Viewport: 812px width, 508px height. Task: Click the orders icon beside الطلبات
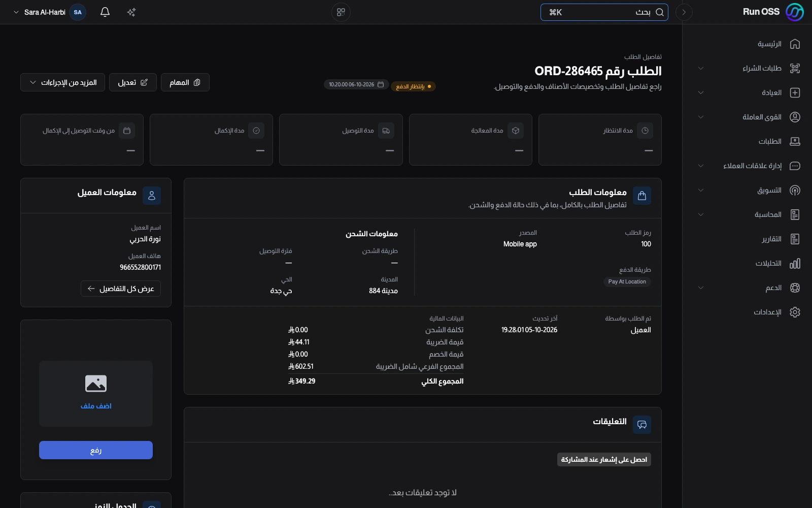coord(795,141)
